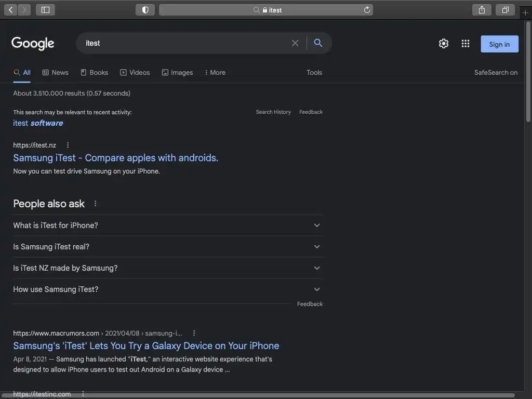Image resolution: width=532 pixels, height=399 pixels.
Task: Open MacRumors "Samsung's 'iTest' Lets You Try" result
Action: [x=146, y=345]
